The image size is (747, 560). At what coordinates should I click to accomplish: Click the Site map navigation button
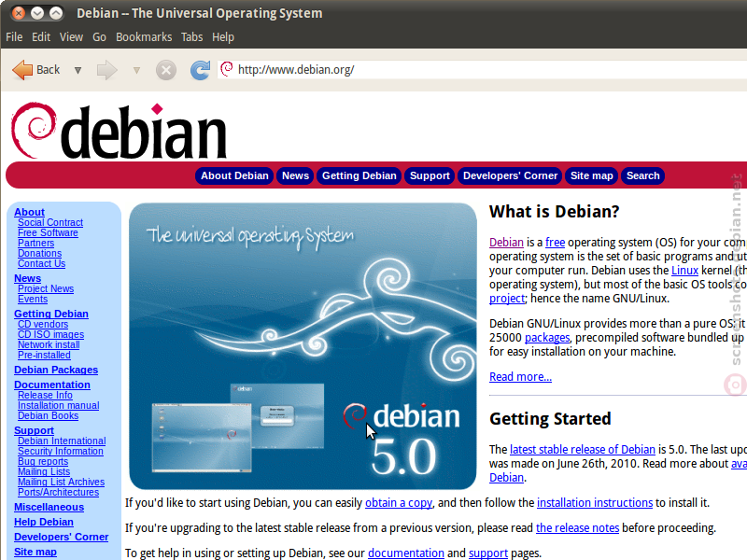(x=592, y=175)
